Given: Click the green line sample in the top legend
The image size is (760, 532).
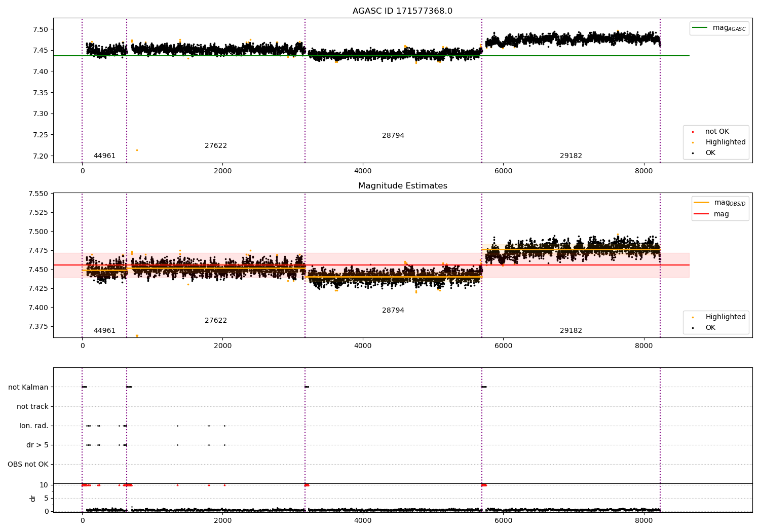Looking at the screenshot, I should click(x=700, y=28).
